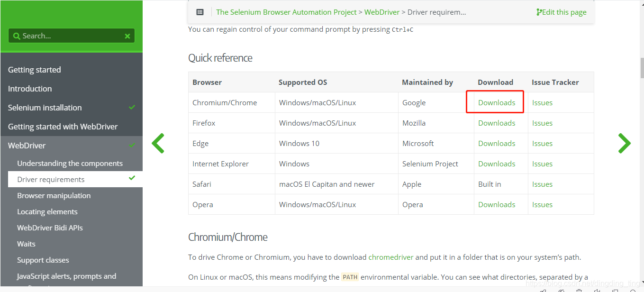Select Driver requirements in the sidebar
Viewport: 644px width, 292px height.
click(x=51, y=180)
